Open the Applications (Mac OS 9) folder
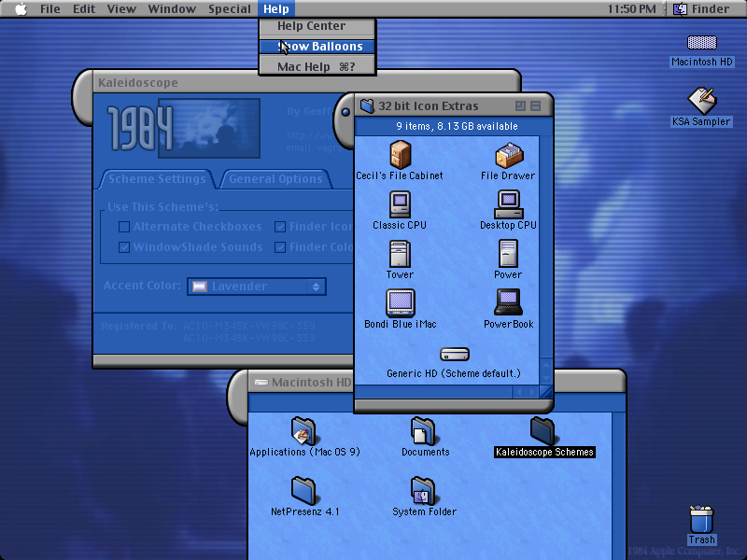Viewport: 747px width, 560px height. coord(303,431)
